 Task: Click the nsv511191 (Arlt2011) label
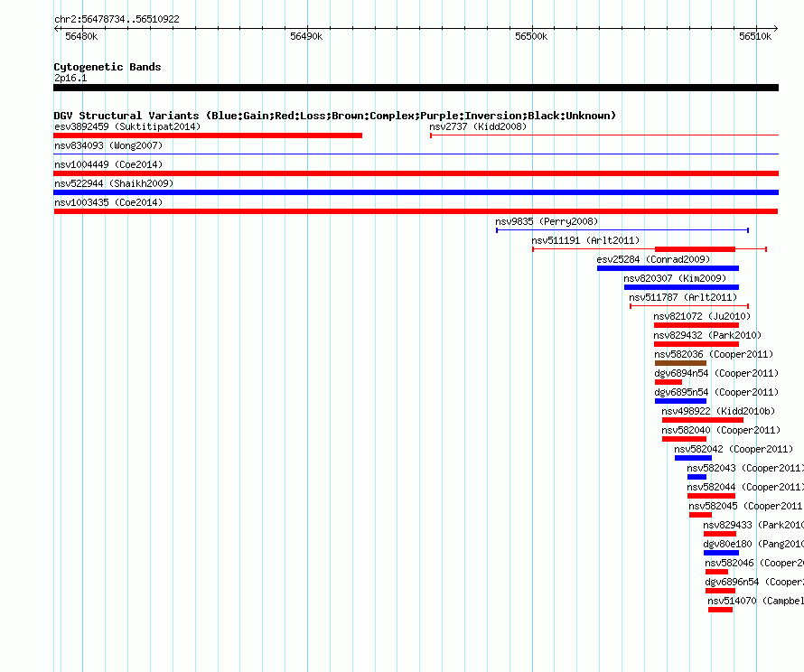585,240
